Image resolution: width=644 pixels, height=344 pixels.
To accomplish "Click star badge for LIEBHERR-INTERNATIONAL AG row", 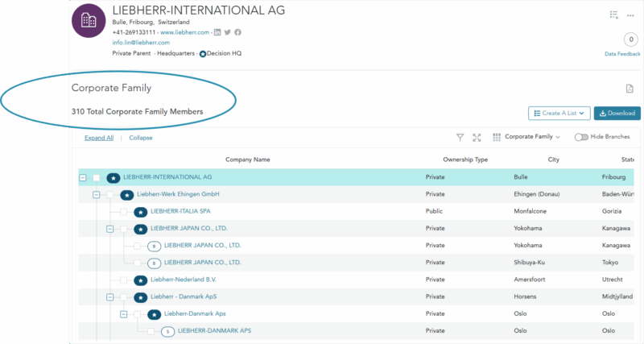I will tap(114, 178).
